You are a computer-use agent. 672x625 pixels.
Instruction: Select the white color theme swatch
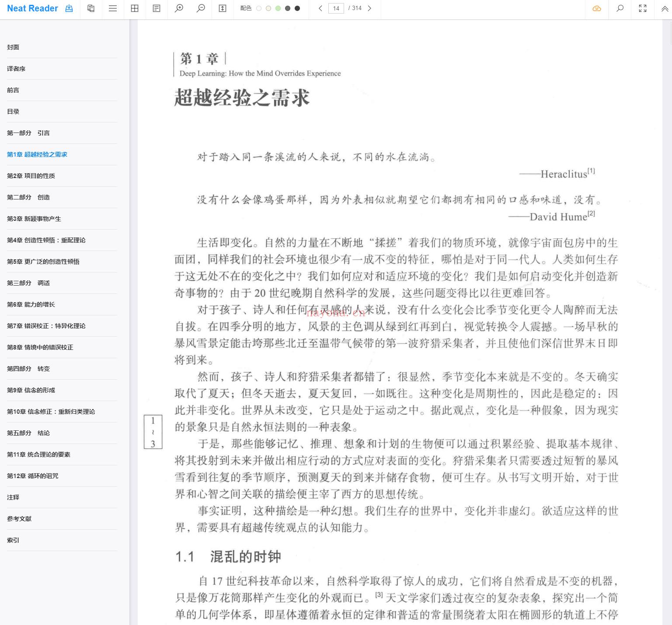pyautogui.click(x=259, y=8)
